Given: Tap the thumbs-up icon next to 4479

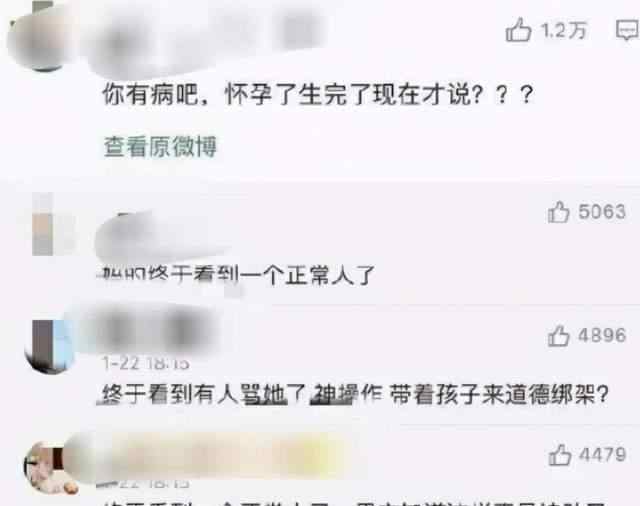Looking at the screenshot, I should click(559, 455).
